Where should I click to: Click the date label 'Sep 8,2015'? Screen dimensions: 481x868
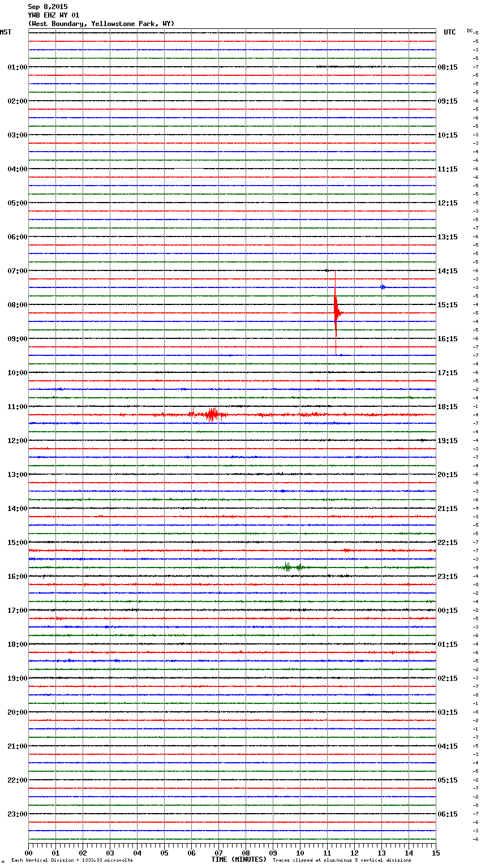point(48,7)
